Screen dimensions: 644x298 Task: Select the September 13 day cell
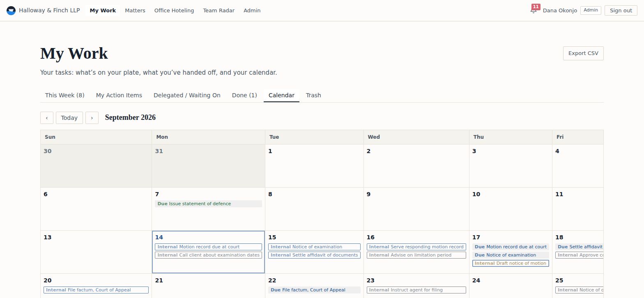[x=96, y=252]
